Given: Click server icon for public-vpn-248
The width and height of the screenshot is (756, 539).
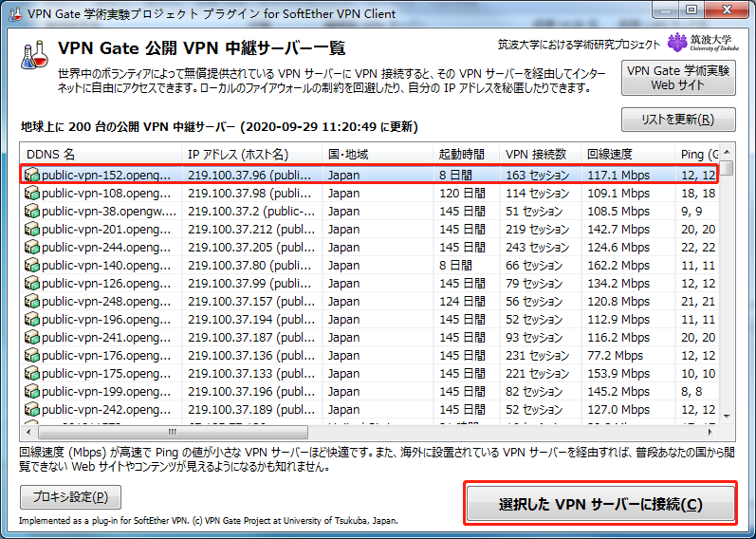Looking at the screenshot, I should pos(32,301).
